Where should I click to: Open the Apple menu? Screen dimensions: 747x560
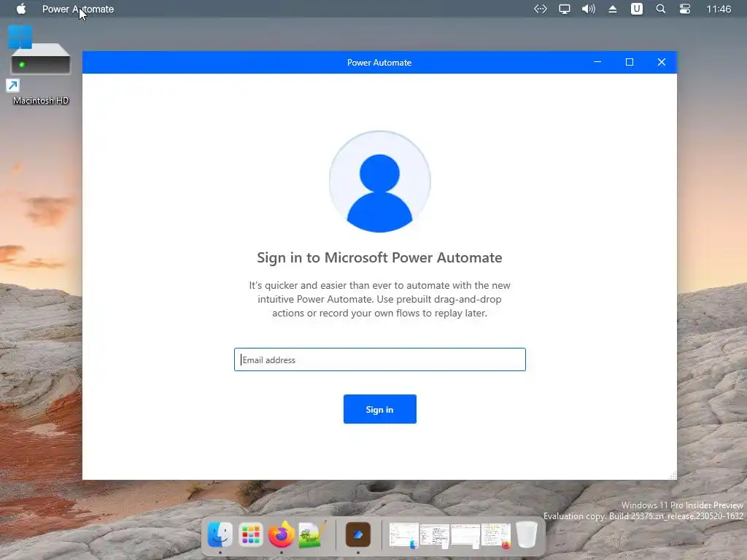point(21,9)
